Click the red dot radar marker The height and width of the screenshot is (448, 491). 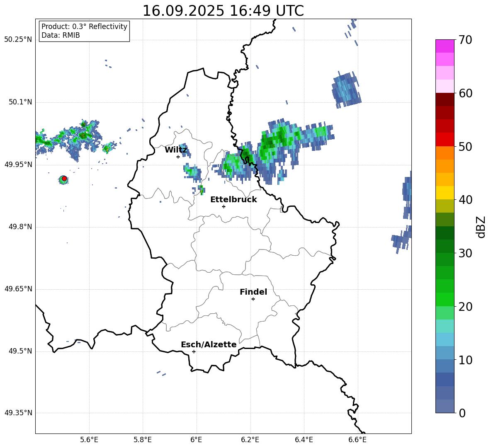(64, 178)
